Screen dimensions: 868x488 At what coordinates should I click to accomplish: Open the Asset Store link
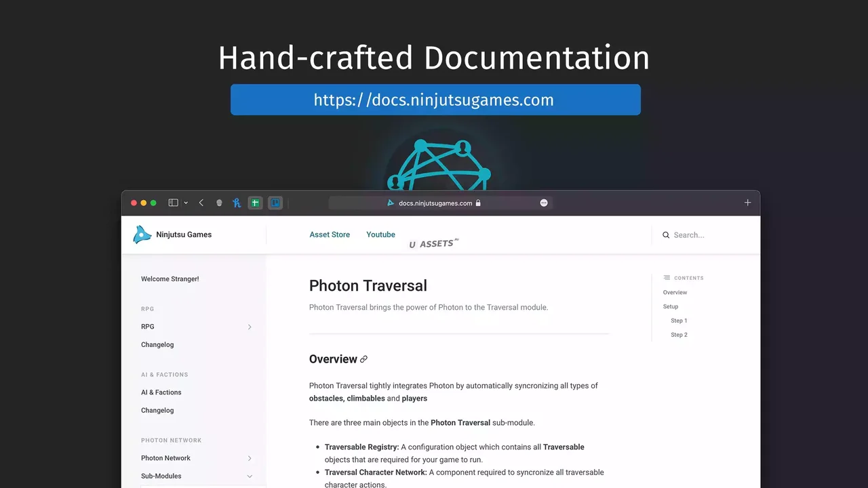(x=330, y=235)
